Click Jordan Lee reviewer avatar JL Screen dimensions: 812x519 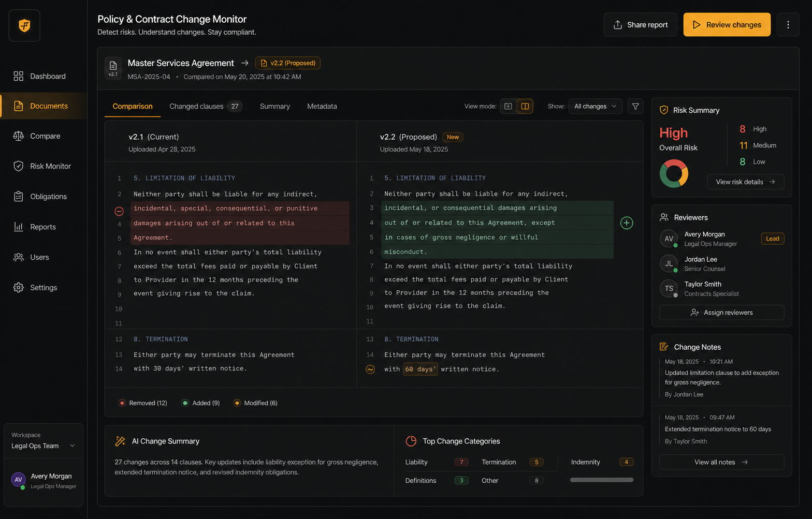point(669,263)
